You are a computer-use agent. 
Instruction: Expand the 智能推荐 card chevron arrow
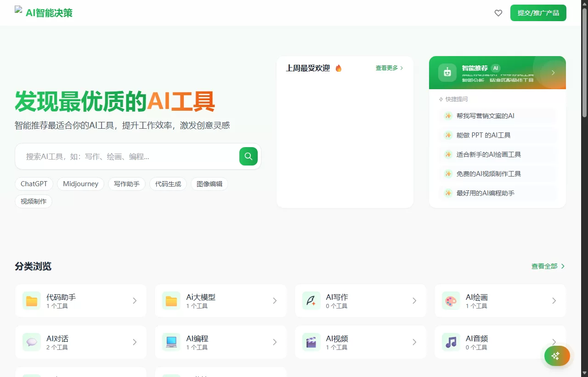click(553, 73)
